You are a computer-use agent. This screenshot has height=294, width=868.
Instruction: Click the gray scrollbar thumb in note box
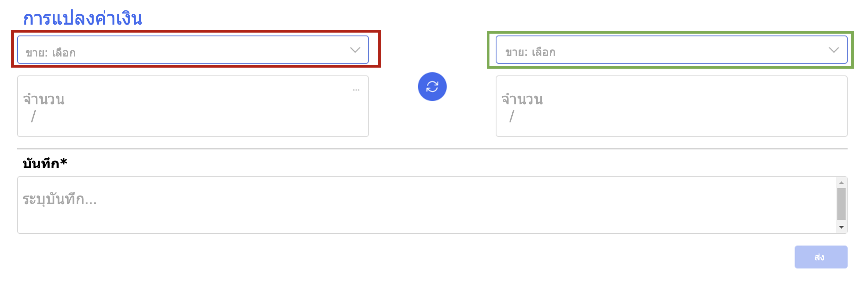(x=841, y=204)
